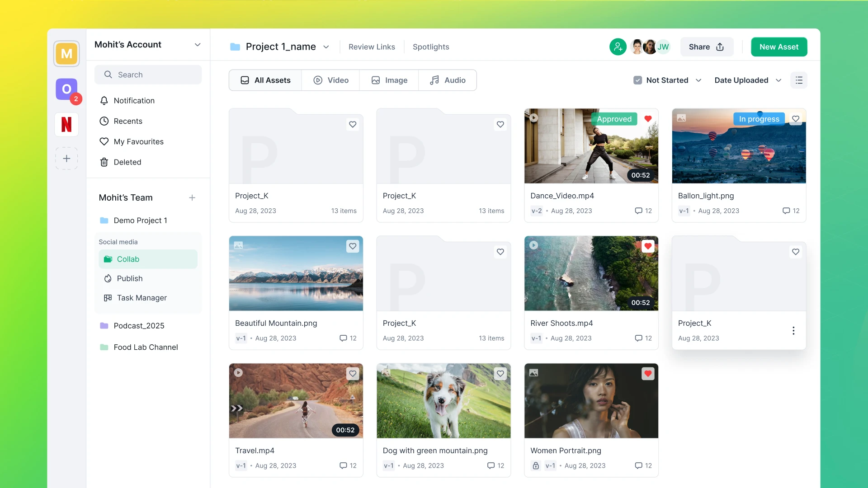Open comments on Dance_Video.mp4
The image size is (868, 488).
coord(643,211)
